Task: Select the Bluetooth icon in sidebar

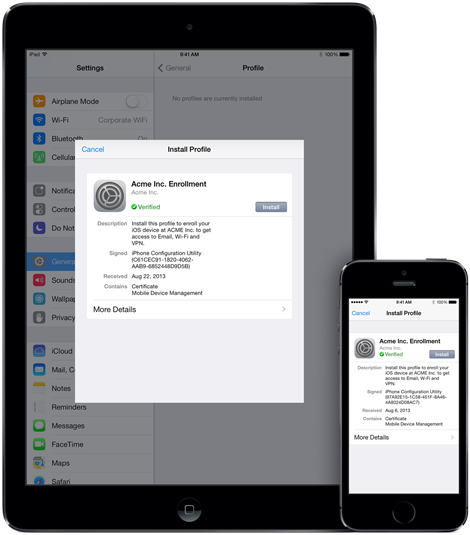Action: pos(39,139)
